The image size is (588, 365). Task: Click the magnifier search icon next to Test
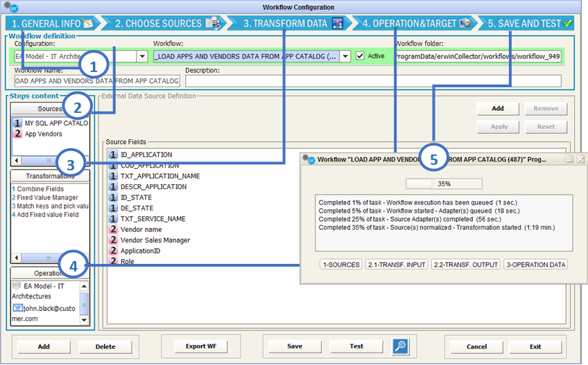point(401,346)
